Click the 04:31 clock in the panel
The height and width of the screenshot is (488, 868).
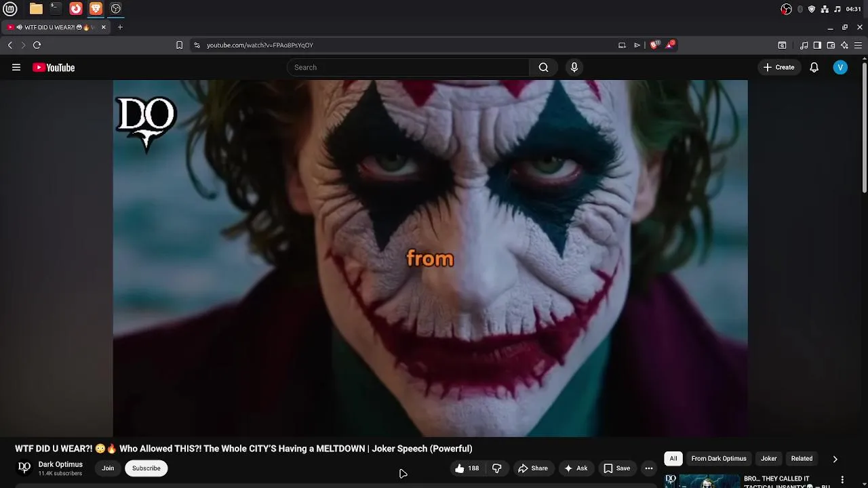tap(853, 9)
